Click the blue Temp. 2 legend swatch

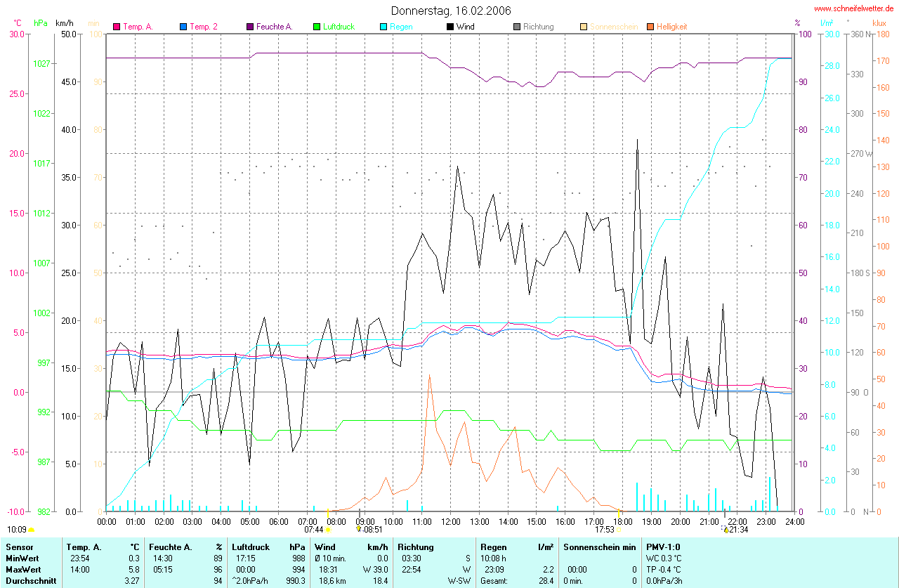coord(183,27)
